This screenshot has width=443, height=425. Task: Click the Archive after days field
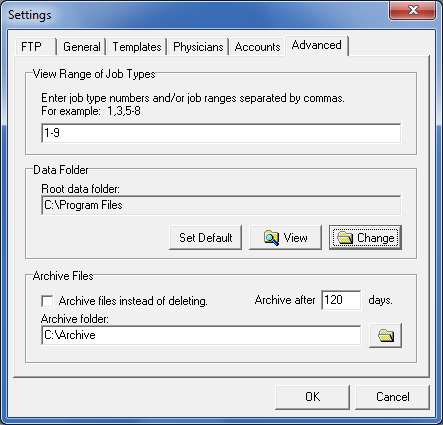coord(341,300)
